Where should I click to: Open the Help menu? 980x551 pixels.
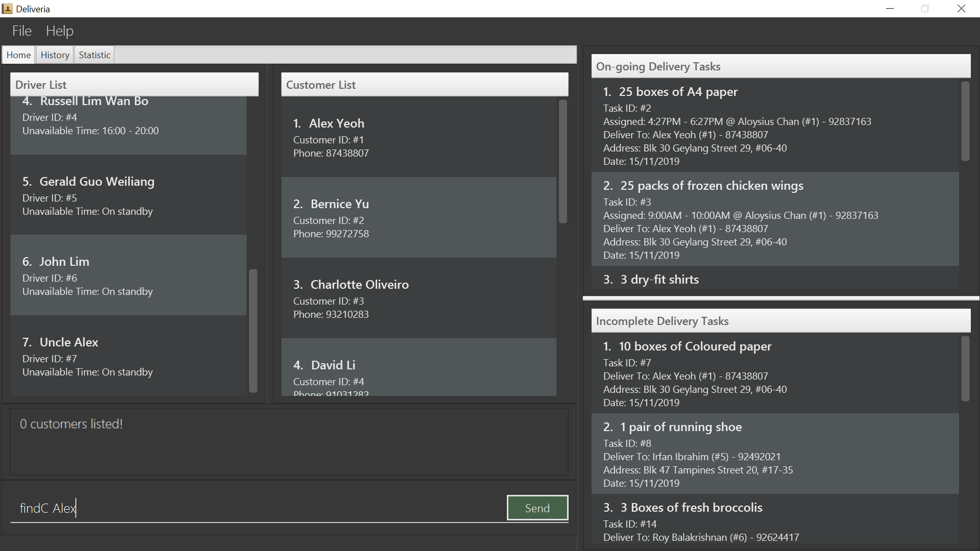[60, 31]
